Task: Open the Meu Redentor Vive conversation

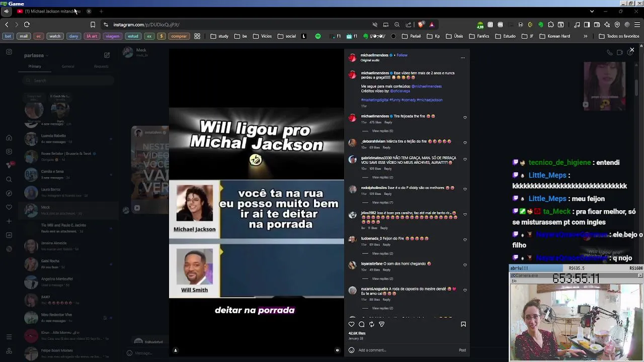Action: pyautogui.click(x=68, y=317)
